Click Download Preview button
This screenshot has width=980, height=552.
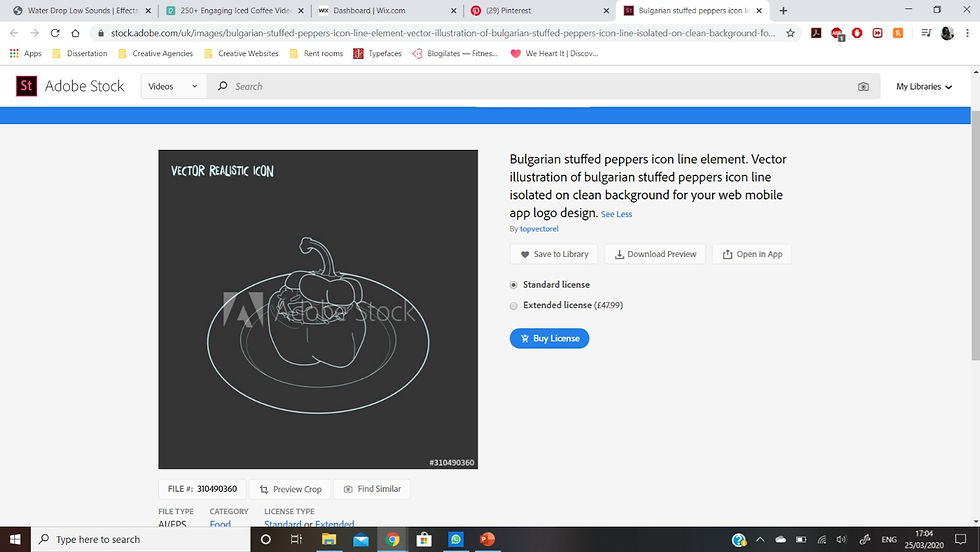(x=655, y=254)
